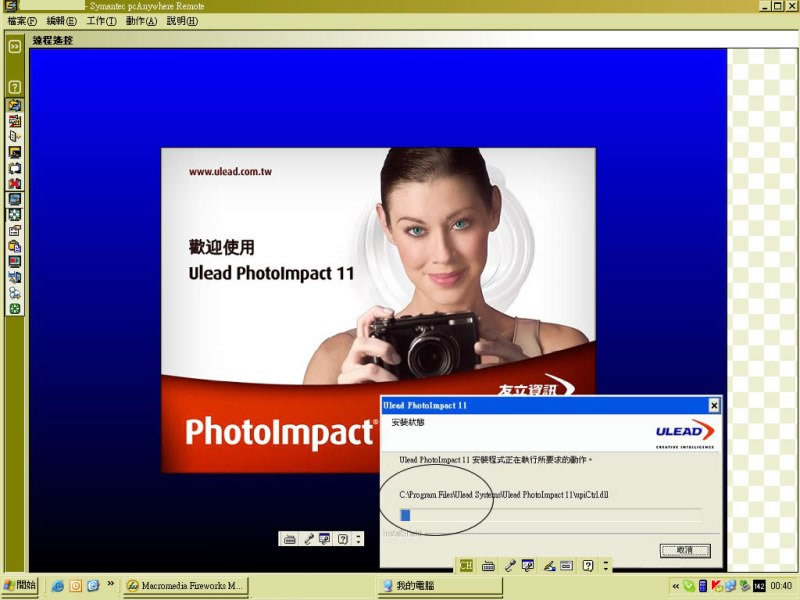
Task: Click the users chat sidebar icon
Action: point(15,293)
